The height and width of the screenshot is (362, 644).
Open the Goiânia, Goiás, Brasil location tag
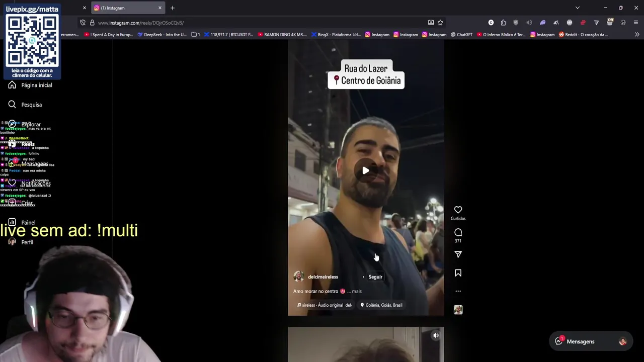pyautogui.click(x=381, y=305)
